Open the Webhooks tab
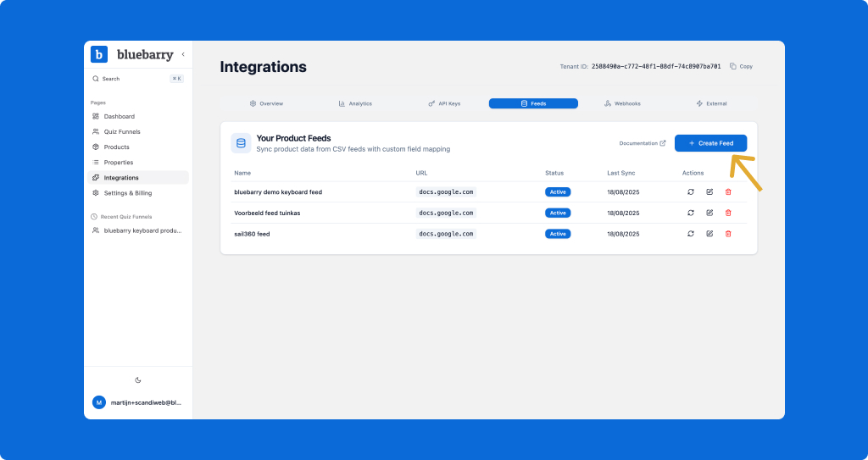The height and width of the screenshot is (460, 868). [x=622, y=103]
